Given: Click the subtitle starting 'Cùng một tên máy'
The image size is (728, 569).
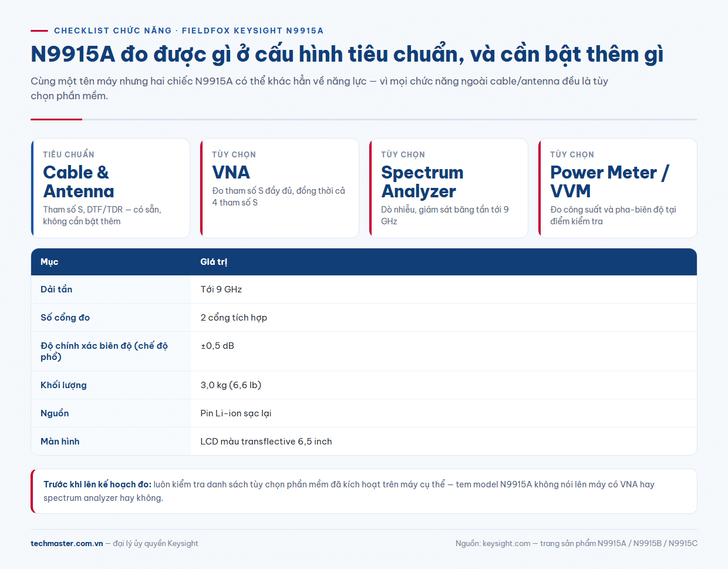Looking at the screenshot, I should [319, 88].
